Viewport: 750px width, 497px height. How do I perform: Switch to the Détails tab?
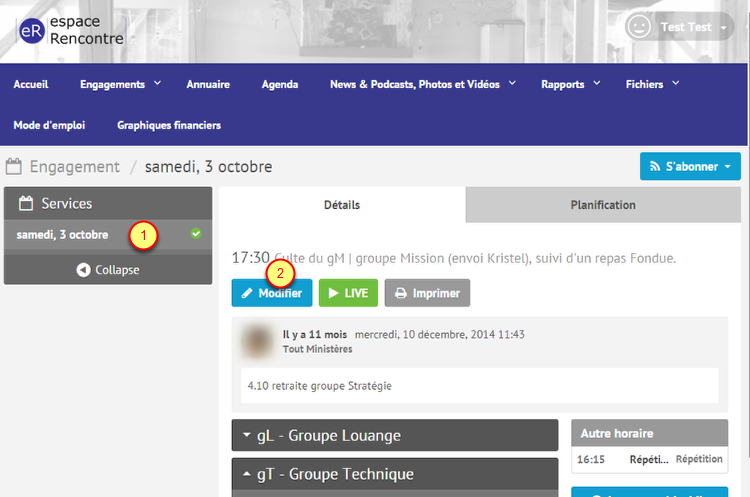tap(342, 205)
